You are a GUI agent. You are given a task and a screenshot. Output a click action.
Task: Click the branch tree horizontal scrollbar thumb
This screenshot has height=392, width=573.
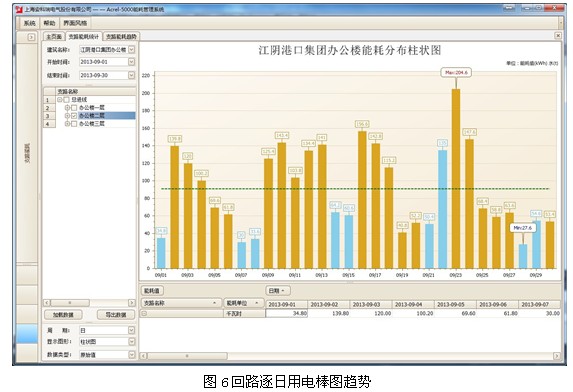70,303
